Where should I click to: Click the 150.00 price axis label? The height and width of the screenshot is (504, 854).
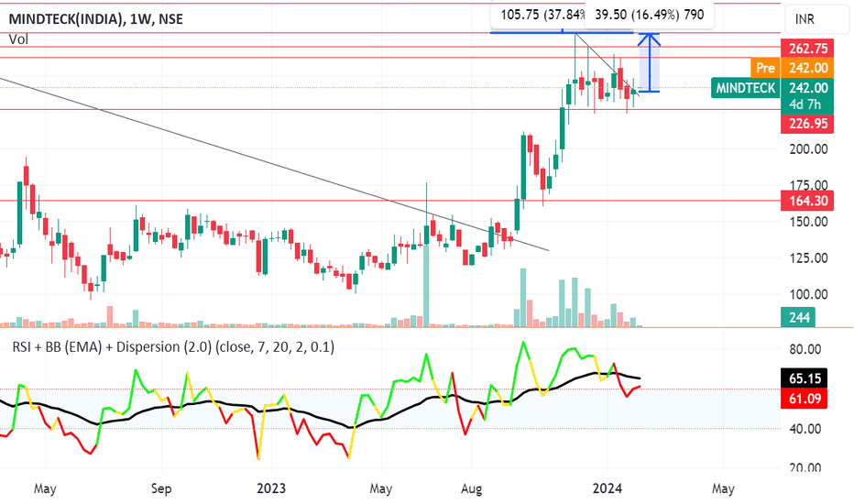[x=808, y=222]
